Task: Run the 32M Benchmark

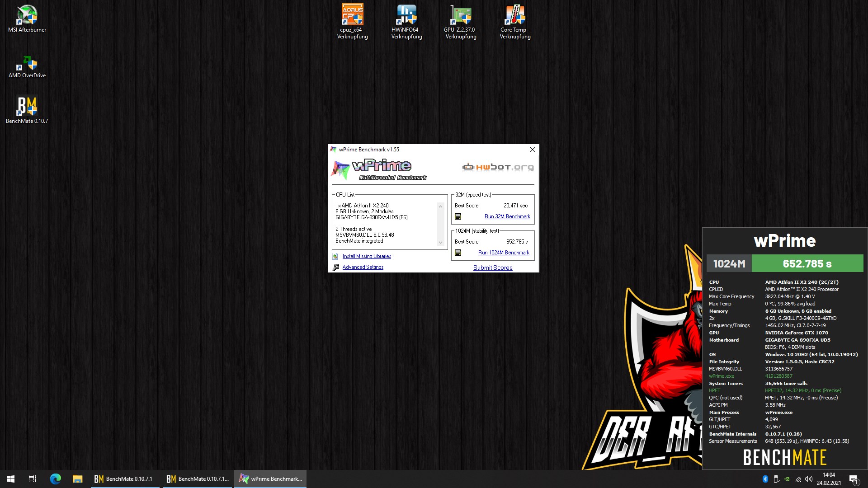Action: pos(507,216)
